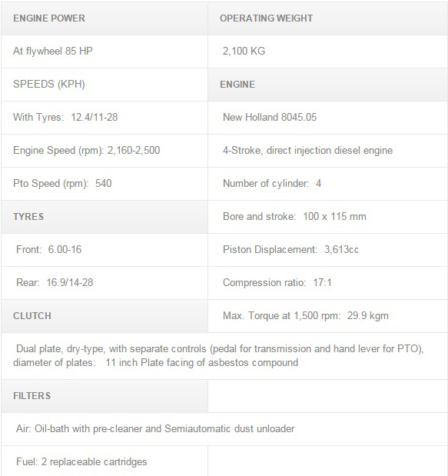Viewport: 448px width, 476px height.
Task: Click Number of cylinder 4 cell
Action: pos(327,184)
